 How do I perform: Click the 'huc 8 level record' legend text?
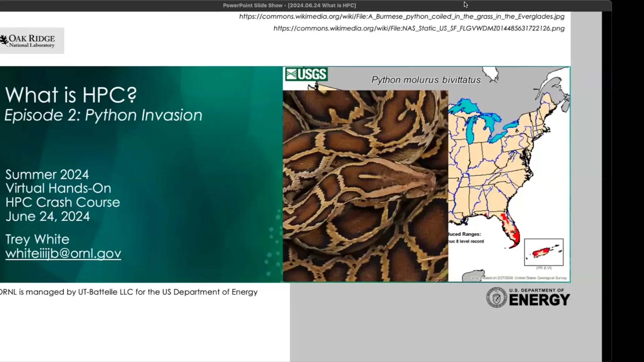(466, 241)
